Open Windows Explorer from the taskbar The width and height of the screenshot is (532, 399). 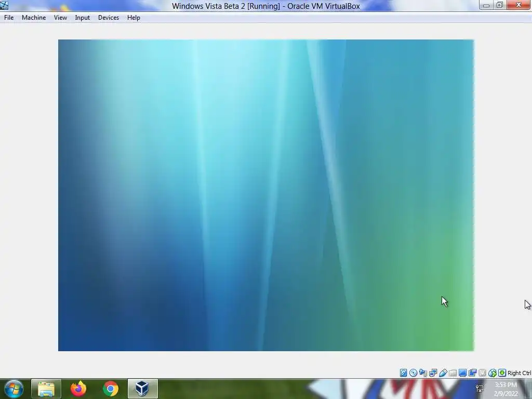[x=46, y=389]
